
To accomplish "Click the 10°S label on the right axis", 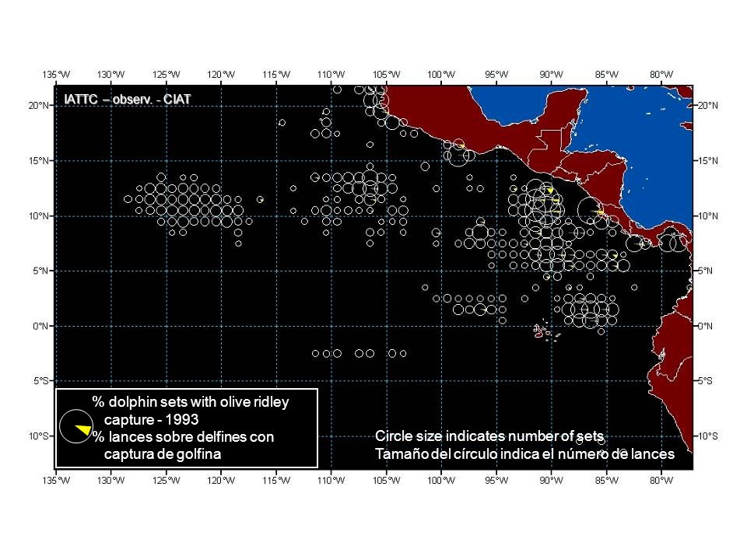I will (707, 436).
